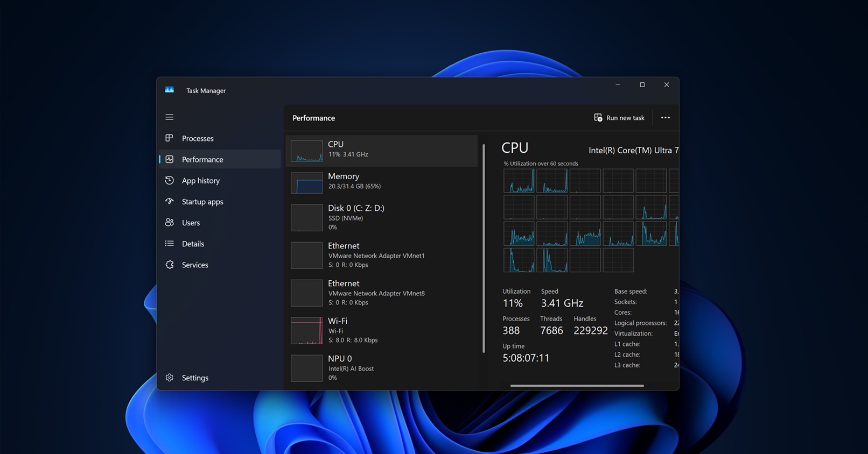Click the hamburger navigation menu icon
Viewport: 868px width, 454px height.
click(170, 117)
